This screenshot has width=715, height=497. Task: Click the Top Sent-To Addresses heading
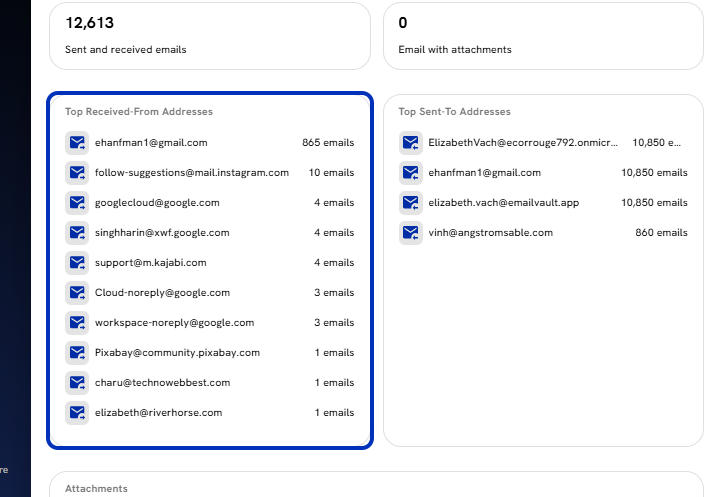pos(454,112)
